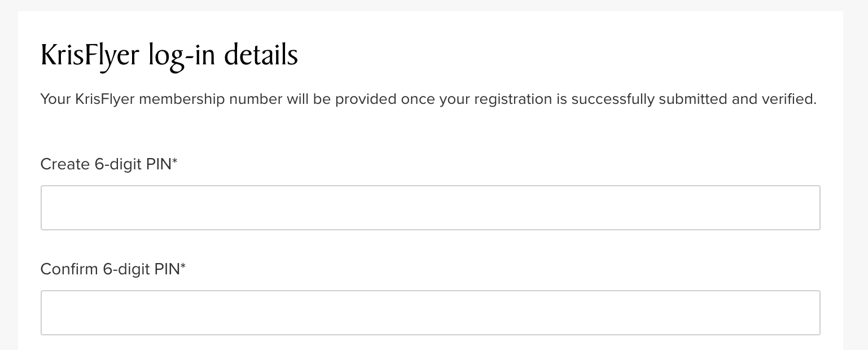The image size is (868, 350).
Task: Click the membership number description sentence
Action: pyautogui.click(x=428, y=99)
